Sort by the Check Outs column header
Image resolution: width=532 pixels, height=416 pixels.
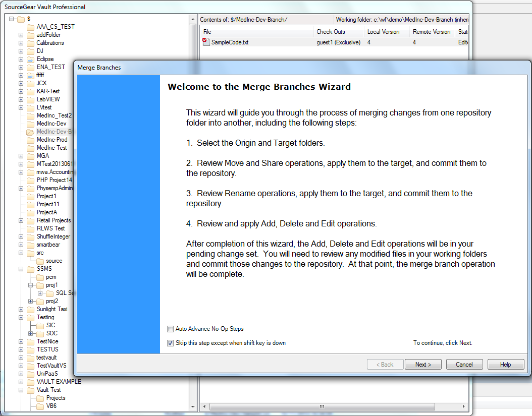(x=339, y=32)
